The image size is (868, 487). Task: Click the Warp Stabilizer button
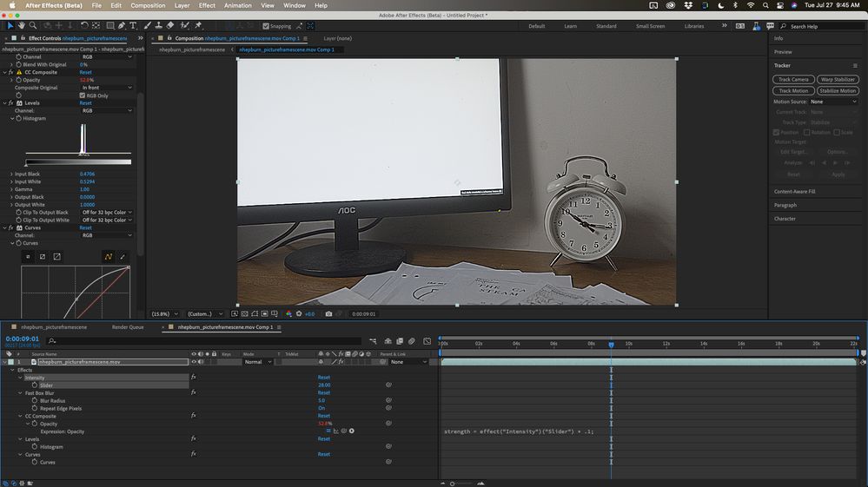pyautogui.click(x=838, y=79)
